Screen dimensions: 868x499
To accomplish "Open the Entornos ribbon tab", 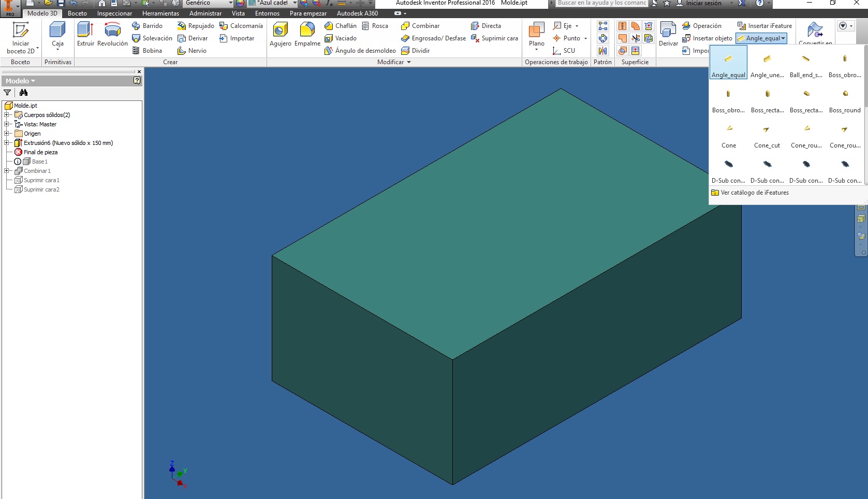I will pyautogui.click(x=267, y=13).
